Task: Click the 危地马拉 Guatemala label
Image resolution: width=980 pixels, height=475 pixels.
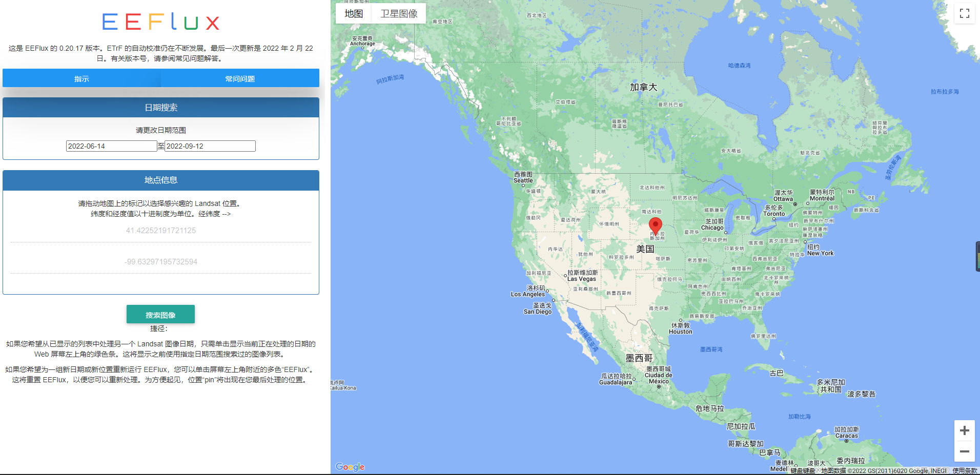Action: click(710, 408)
